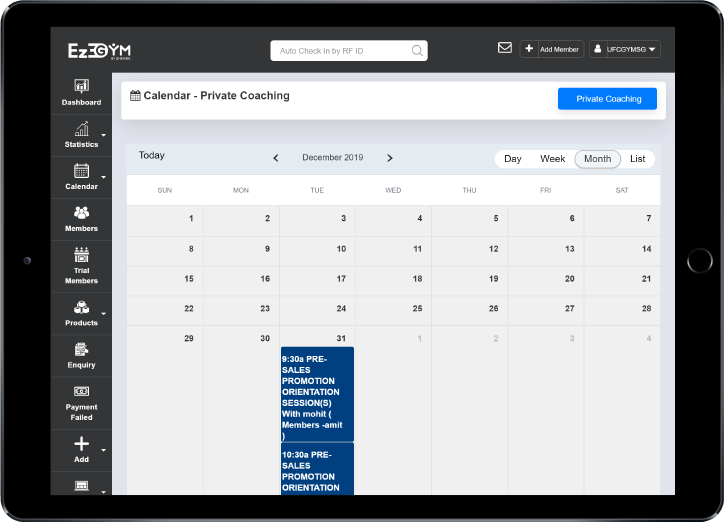724x522 pixels.
Task: Select December 6 on the calendar
Action: point(572,218)
